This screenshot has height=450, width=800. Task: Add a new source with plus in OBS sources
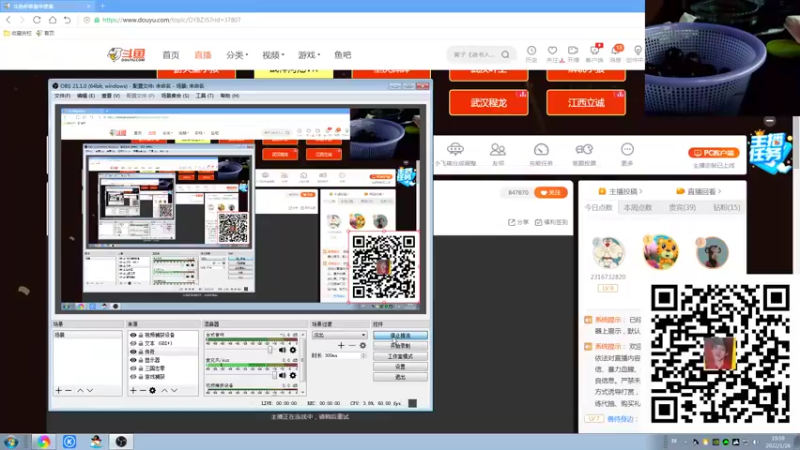[x=133, y=390]
